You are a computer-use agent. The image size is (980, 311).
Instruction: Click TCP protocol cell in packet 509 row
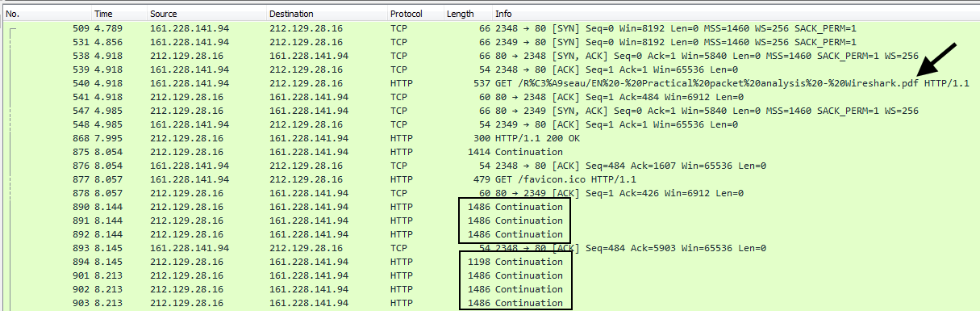coord(398,28)
